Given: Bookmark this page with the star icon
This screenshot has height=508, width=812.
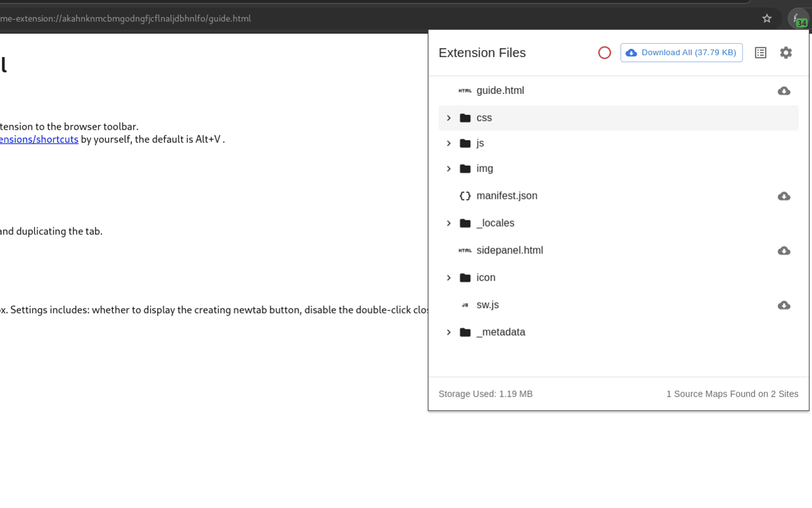Looking at the screenshot, I should 767,18.
